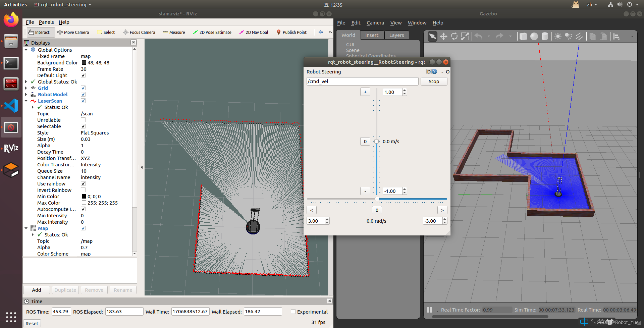Activate 2D Nav Goal tool

coord(254,32)
